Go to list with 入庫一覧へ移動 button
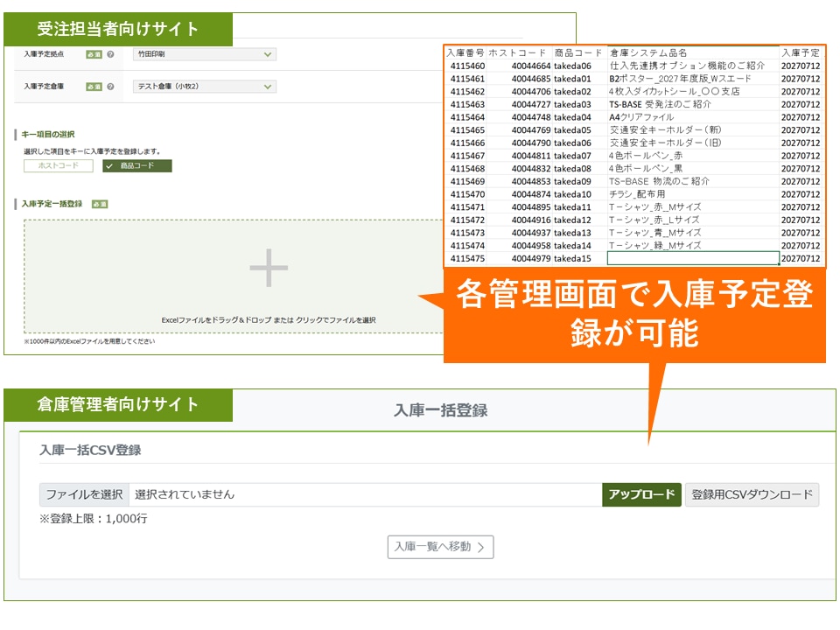The image size is (840, 630). point(440,547)
